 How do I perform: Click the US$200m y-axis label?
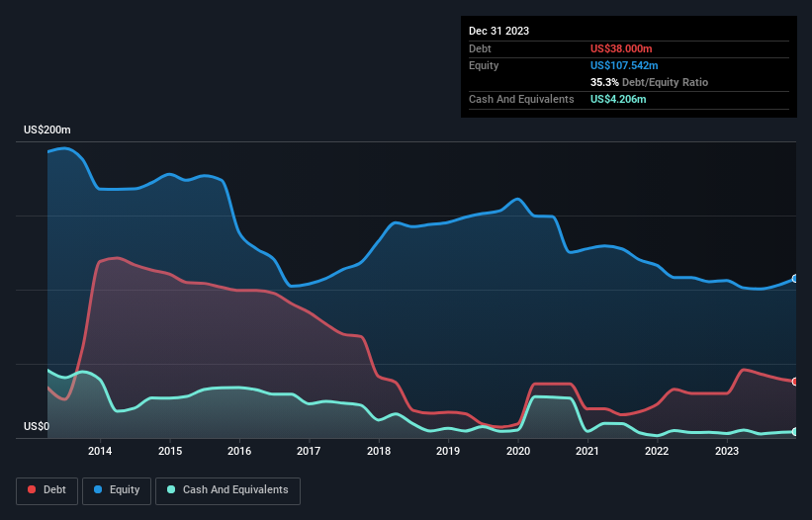tap(47, 130)
